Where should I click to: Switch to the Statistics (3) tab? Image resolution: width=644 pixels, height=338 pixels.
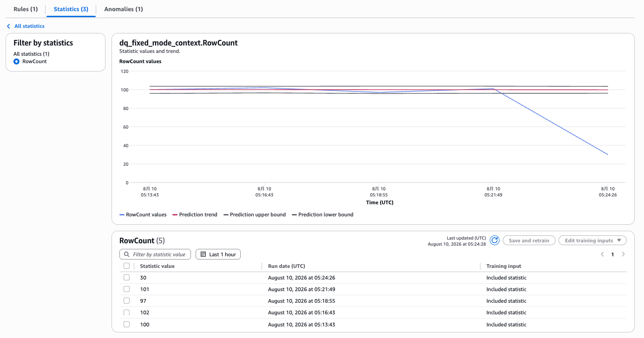[x=71, y=9]
